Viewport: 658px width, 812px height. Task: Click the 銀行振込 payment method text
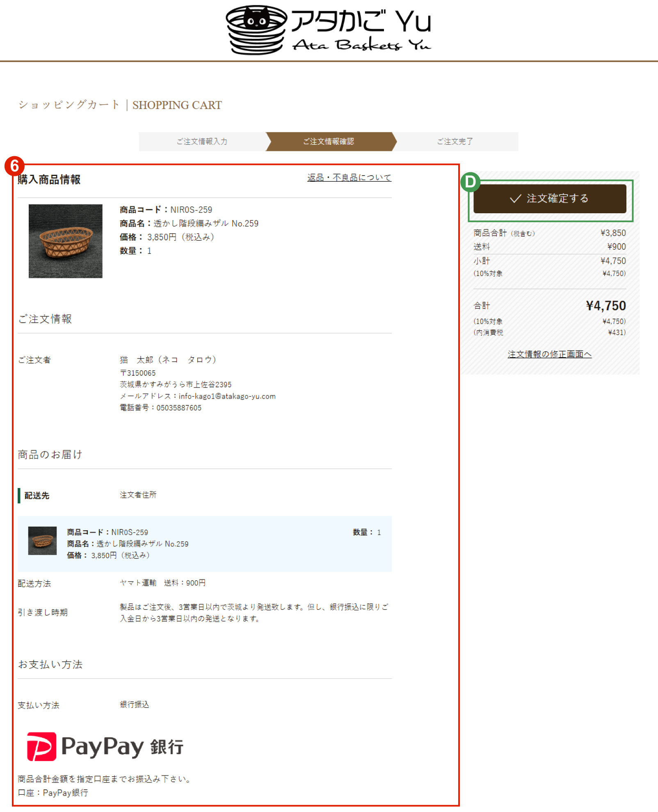134,705
